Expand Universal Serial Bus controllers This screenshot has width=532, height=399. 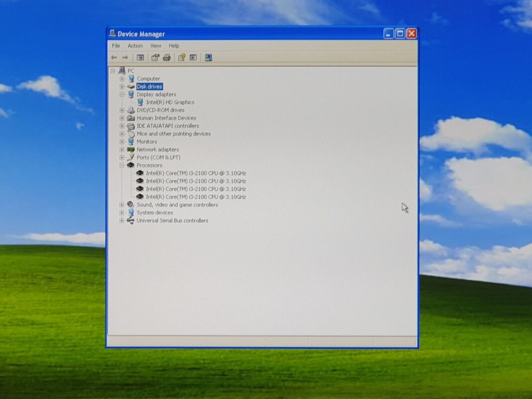point(122,220)
